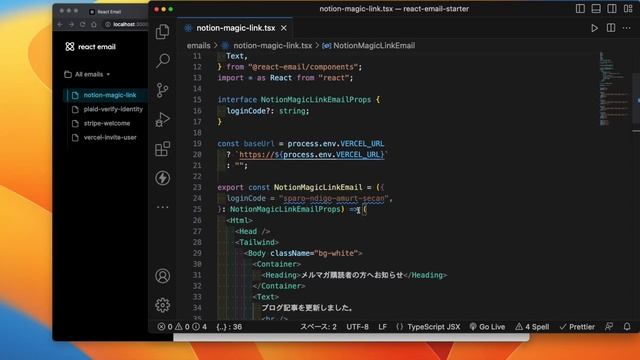Select the notion-magic-link.tsx editor tab
Viewport: 640px width, 360px height.
[235, 28]
